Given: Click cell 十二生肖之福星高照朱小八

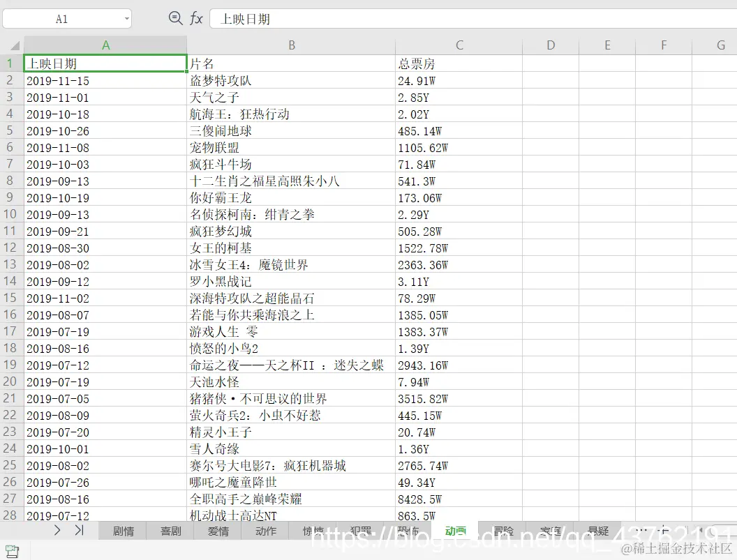Looking at the screenshot, I should [292, 181].
